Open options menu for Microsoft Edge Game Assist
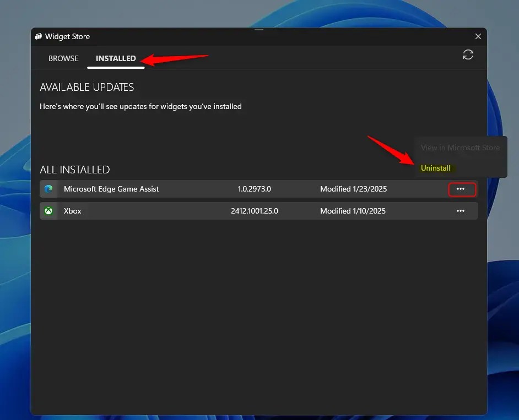519x420 pixels. [x=462, y=189]
